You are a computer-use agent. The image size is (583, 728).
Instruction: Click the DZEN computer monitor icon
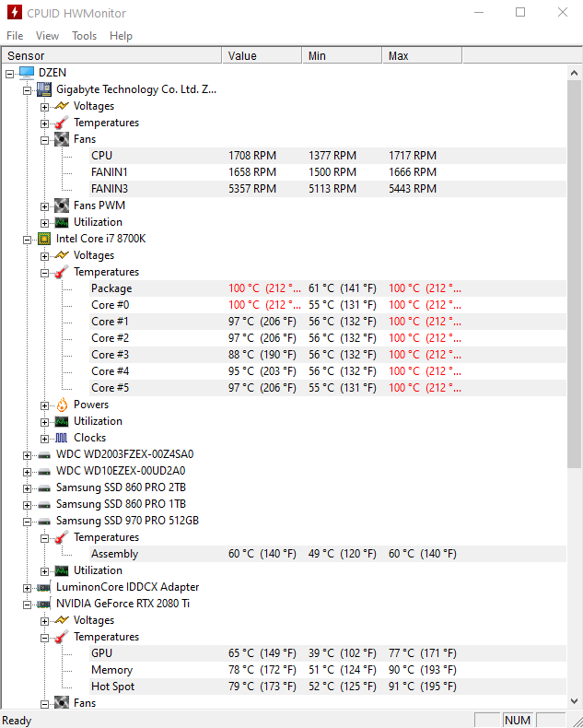(x=27, y=73)
